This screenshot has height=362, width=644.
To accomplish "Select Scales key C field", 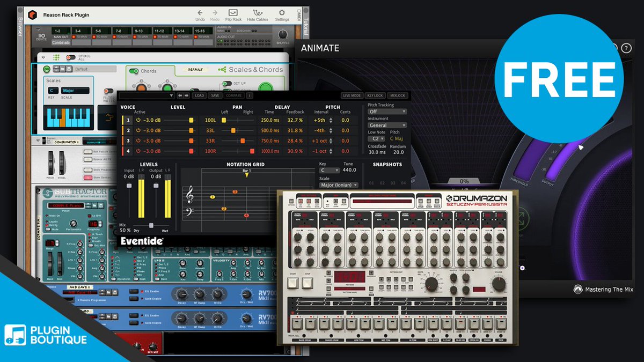I will 53,91.
